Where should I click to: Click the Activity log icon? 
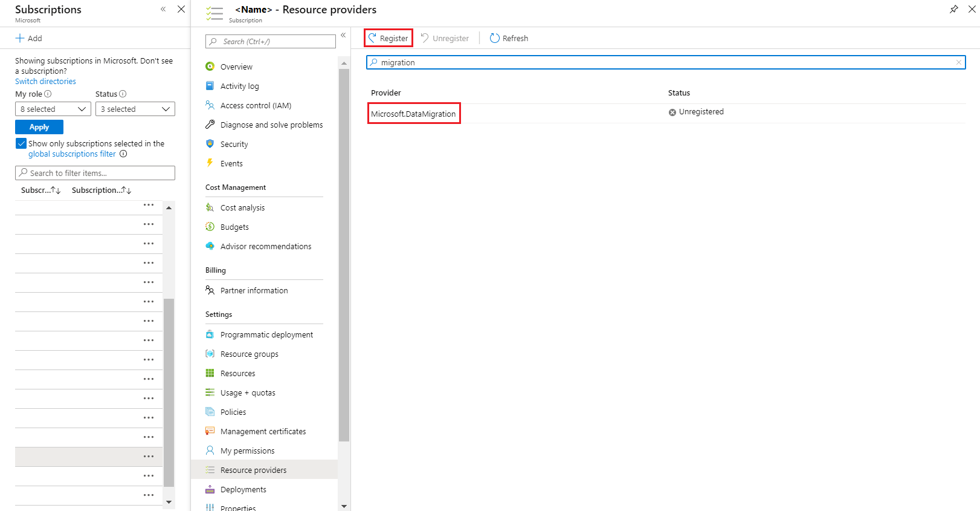(210, 86)
